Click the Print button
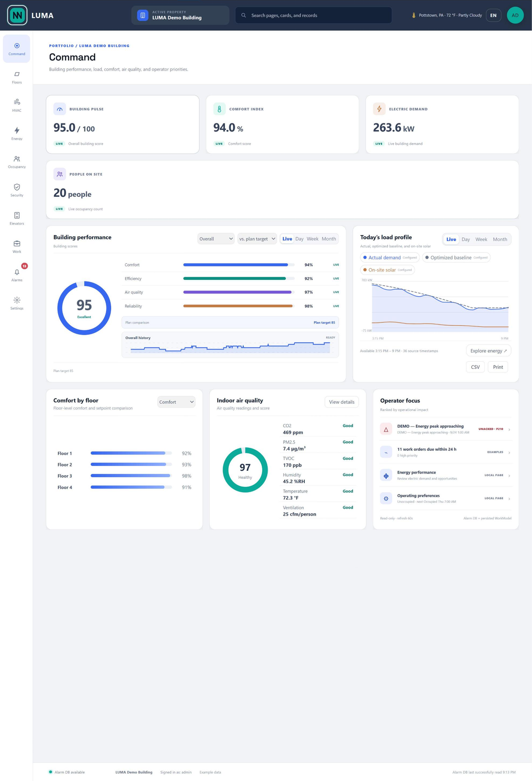Screen dimensions: 532x781 (498, 367)
